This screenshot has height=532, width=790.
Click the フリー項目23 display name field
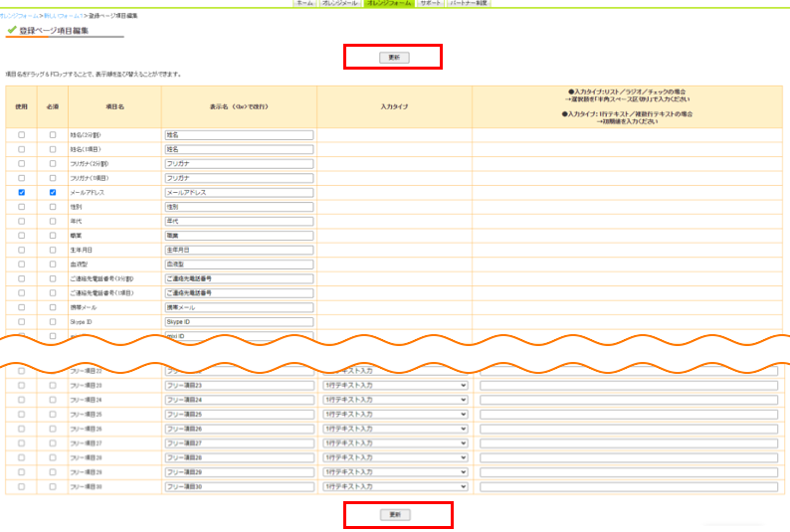pyautogui.click(x=239, y=385)
